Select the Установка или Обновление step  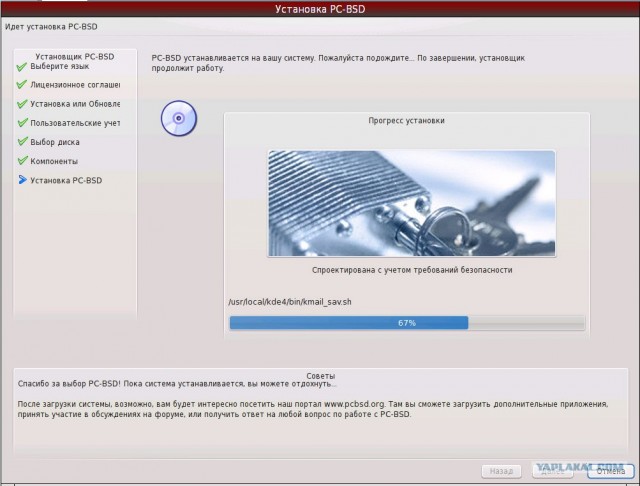(x=75, y=104)
